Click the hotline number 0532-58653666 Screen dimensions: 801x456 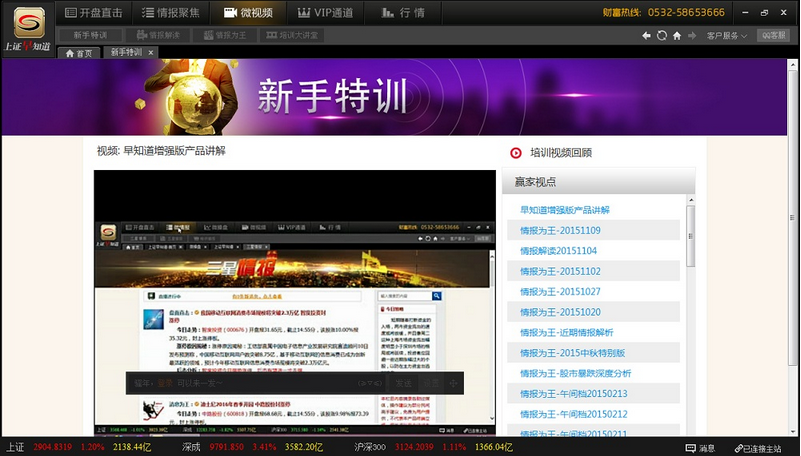click(x=686, y=12)
